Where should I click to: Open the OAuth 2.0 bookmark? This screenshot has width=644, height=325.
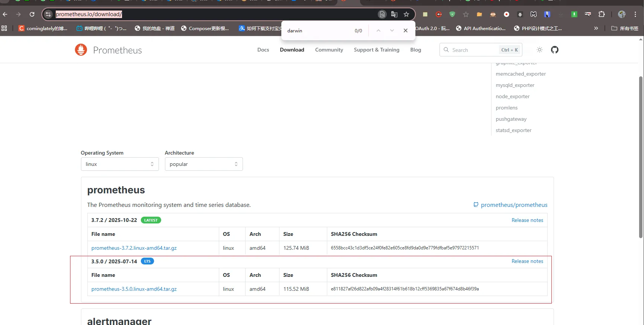[433, 28]
